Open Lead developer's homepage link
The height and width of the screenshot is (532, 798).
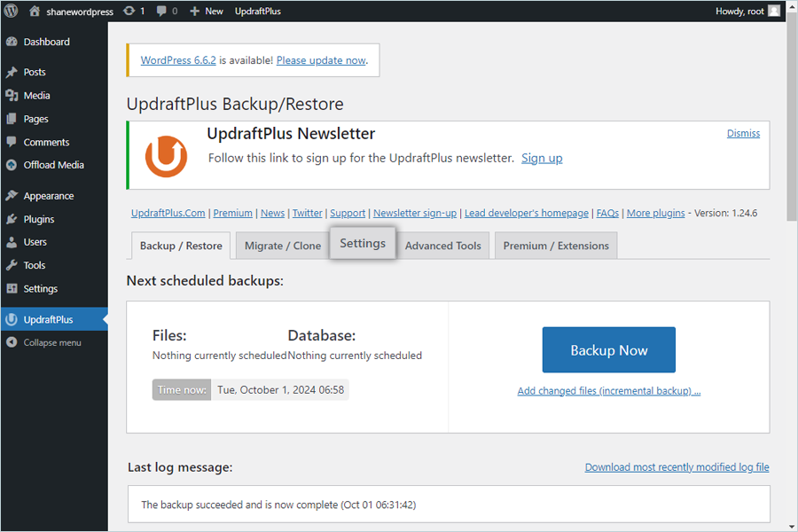tap(526, 214)
